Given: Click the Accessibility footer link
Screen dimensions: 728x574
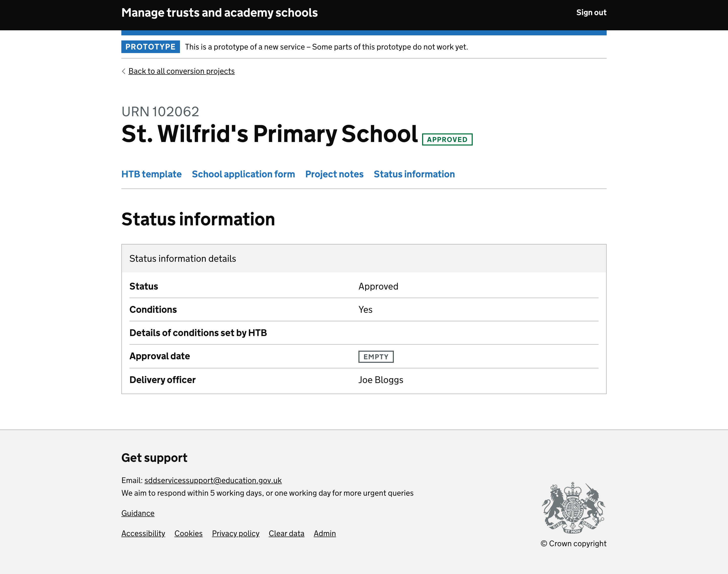Looking at the screenshot, I should tap(143, 533).
